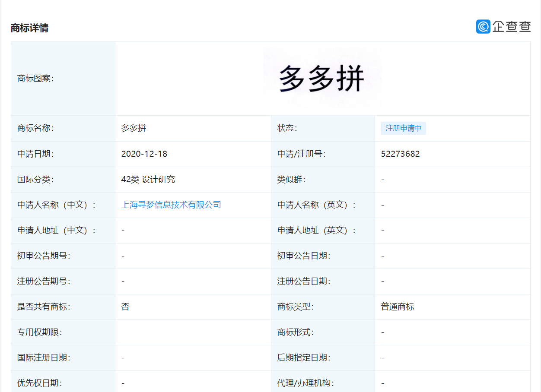Select the 类似群 field label
Screen dimensions: 541x392
[291, 179]
